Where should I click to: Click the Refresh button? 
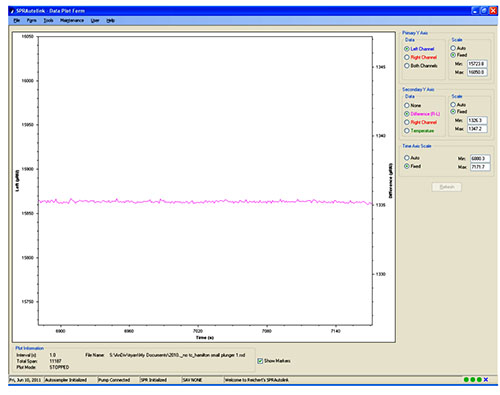point(447,187)
